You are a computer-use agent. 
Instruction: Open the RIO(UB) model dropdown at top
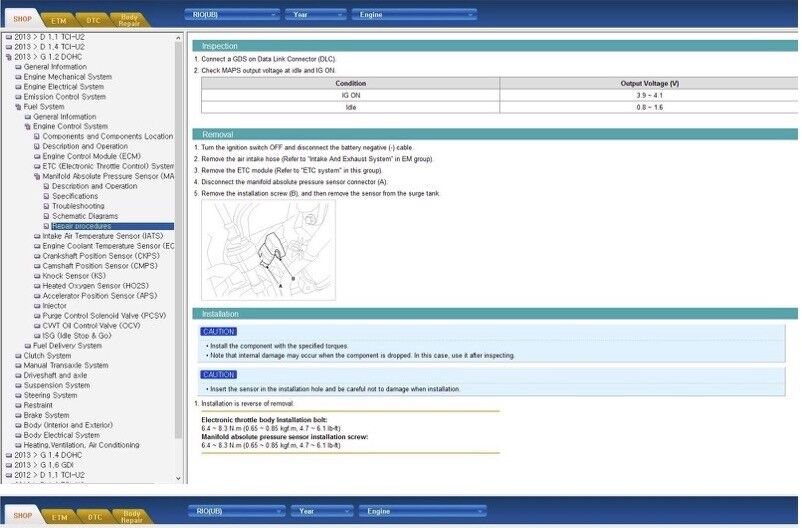pos(232,15)
